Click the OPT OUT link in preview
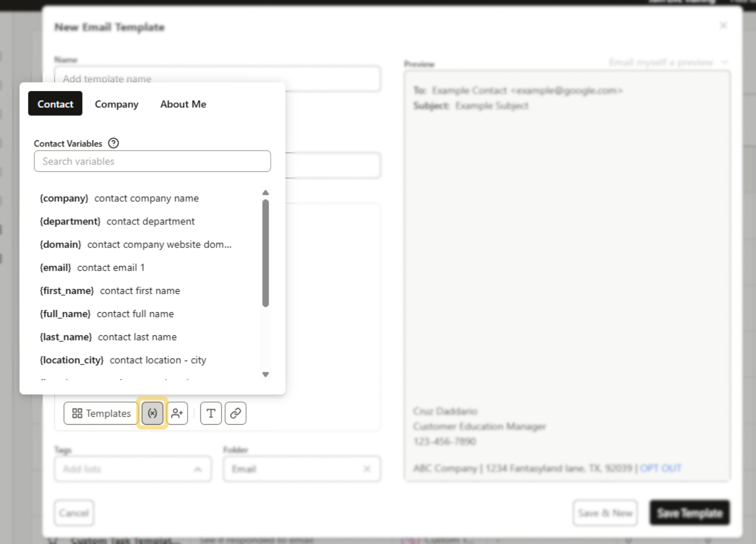 661,468
